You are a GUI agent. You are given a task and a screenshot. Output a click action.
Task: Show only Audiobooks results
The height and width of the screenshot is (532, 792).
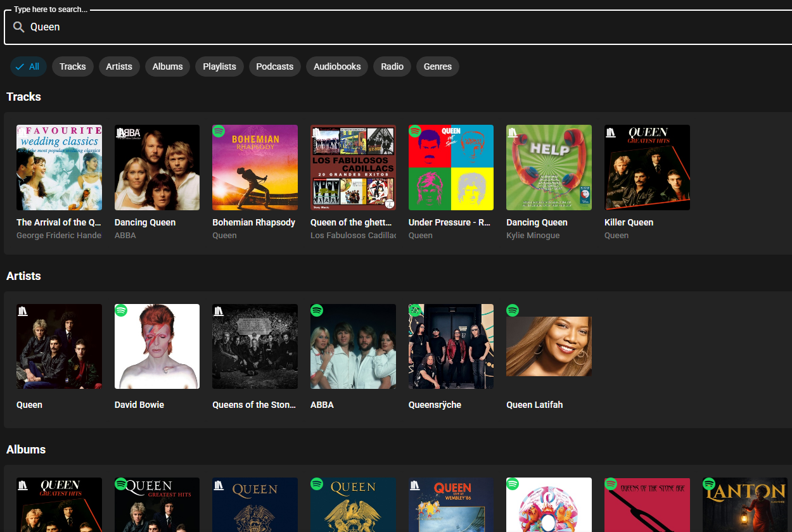[337, 66]
